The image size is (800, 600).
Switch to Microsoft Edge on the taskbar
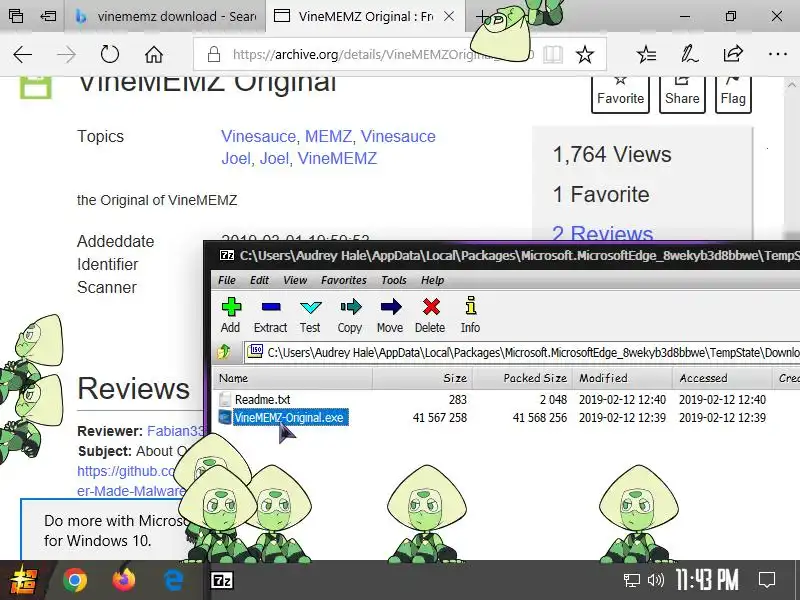click(173, 581)
